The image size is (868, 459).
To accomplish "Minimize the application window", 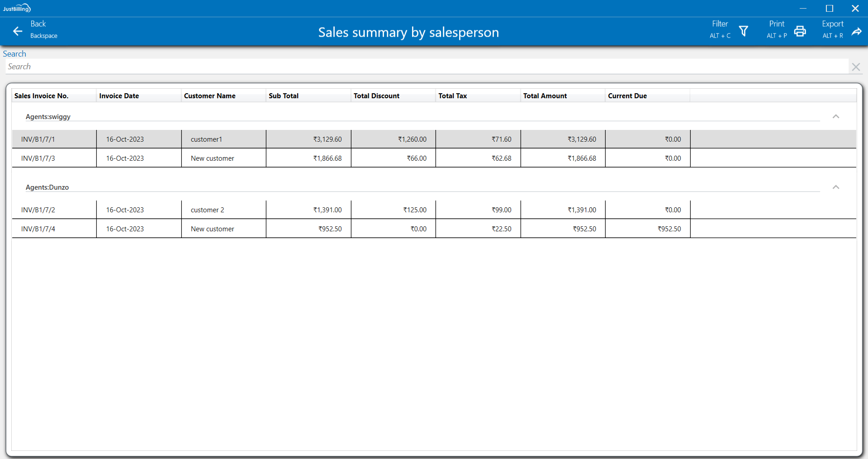I will [803, 8].
